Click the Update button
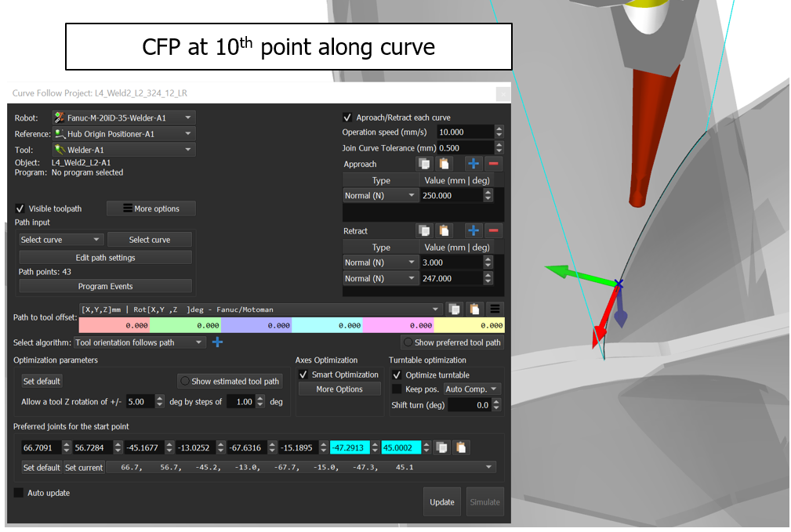This screenshot has width=791, height=532. tap(442, 502)
